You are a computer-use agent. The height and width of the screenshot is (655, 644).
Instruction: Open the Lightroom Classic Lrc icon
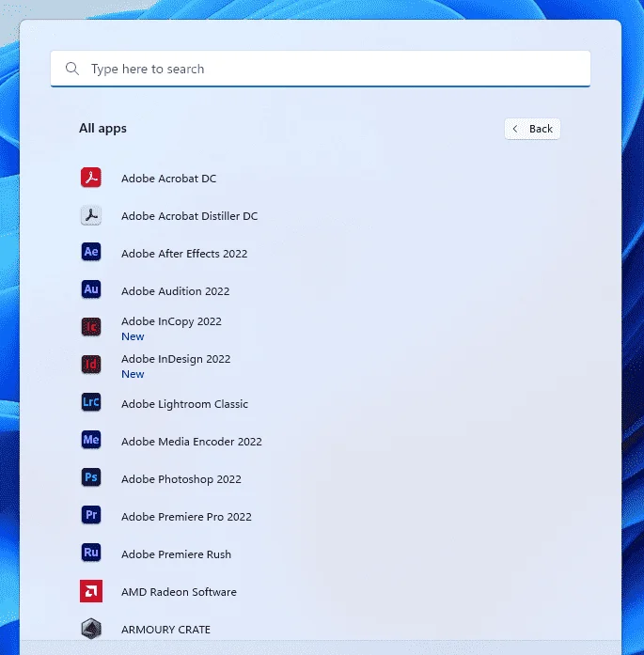pos(91,402)
